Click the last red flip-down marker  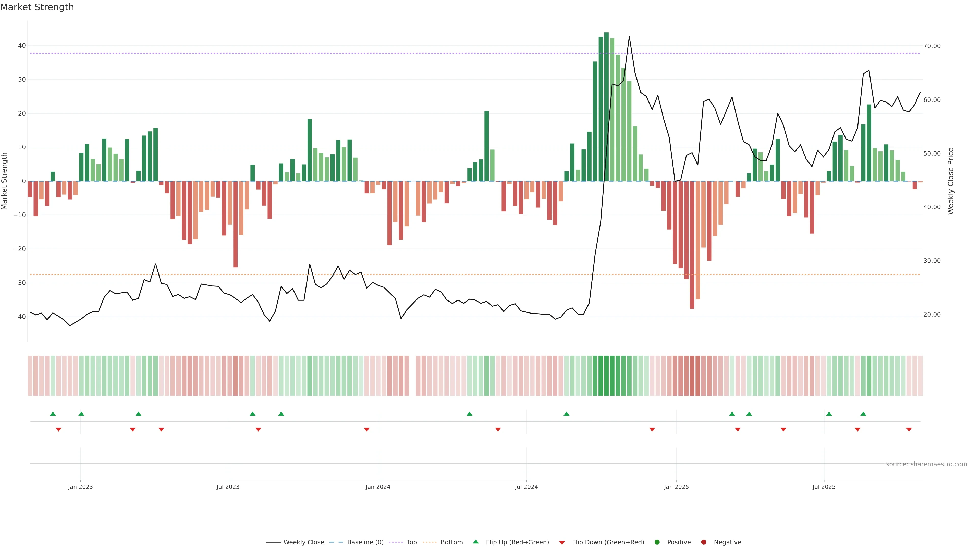[x=909, y=429]
